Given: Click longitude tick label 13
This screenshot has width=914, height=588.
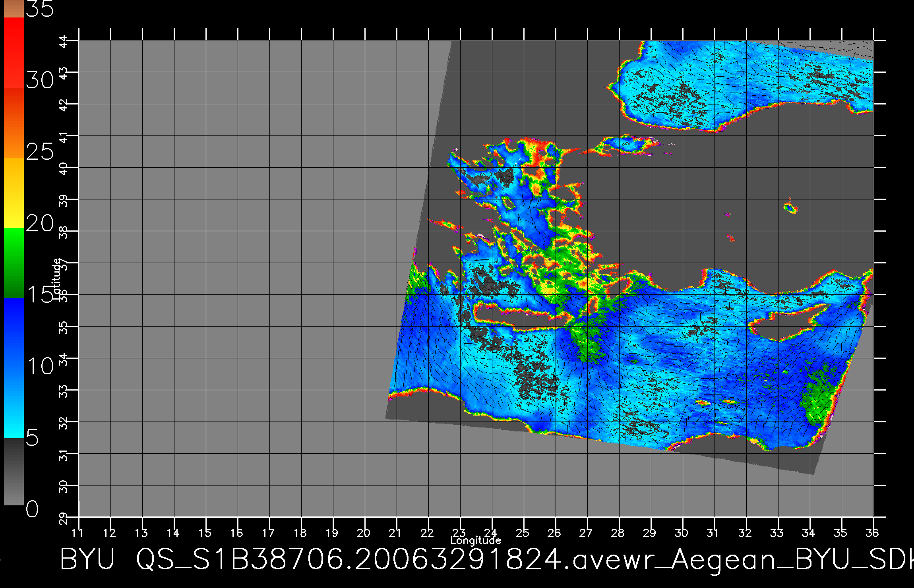Looking at the screenshot, I should [x=141, y=533].
